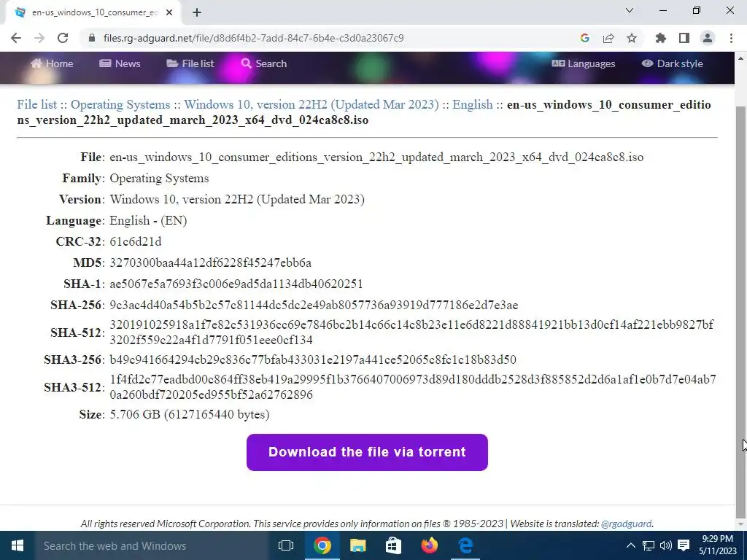The image size is (747, 560).
Task: Open the Languages menu
Action: [x=584, y=63]
